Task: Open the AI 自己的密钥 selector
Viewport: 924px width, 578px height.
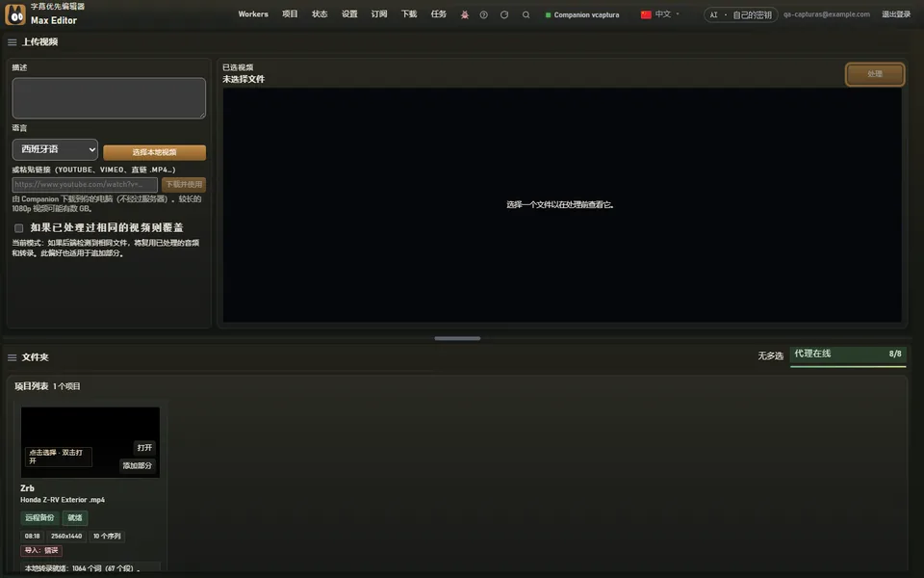Action: (741, 14)
